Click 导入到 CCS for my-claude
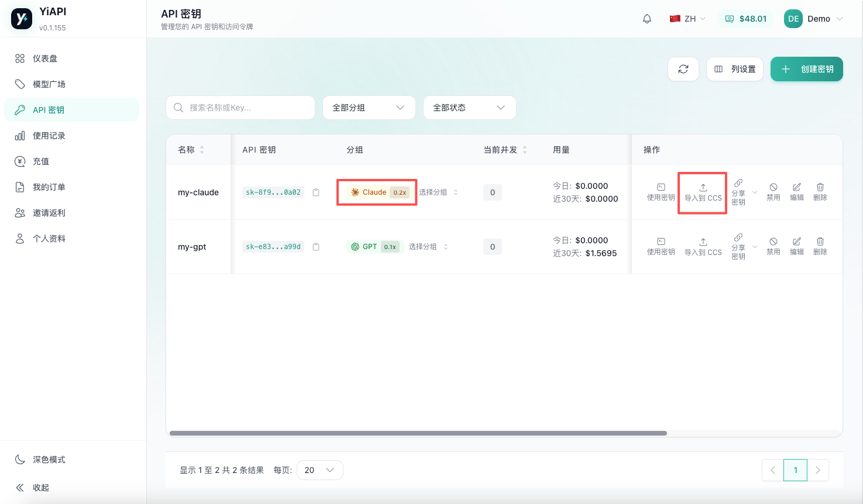The image size is (863, 504). click(x=703, y=193)
